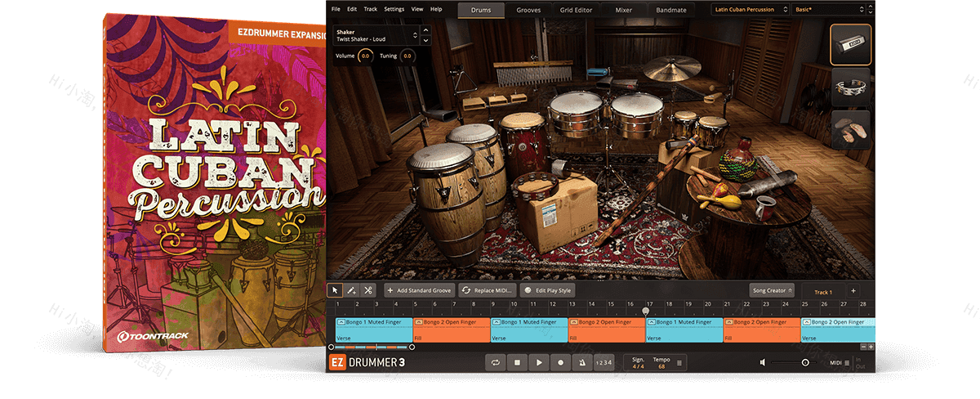The height and width of the screenshot is (399, 980).
Task: Select the shaker instrument thumbnail
Action: click(x=851, y=44)
